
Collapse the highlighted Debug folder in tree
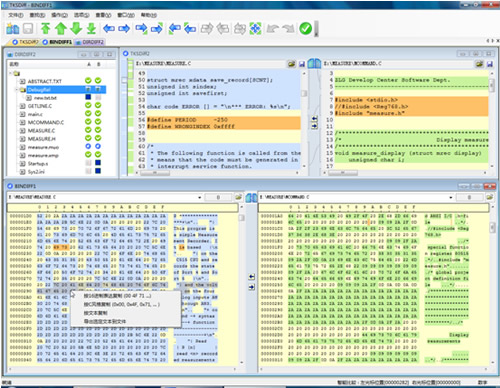[x=16, y=89]
